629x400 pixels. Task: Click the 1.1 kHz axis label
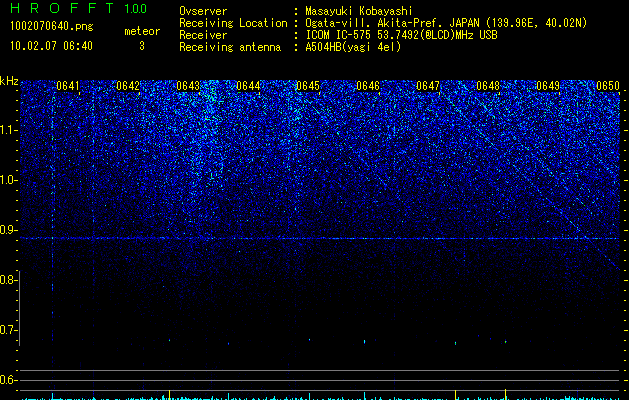[7, 130]
